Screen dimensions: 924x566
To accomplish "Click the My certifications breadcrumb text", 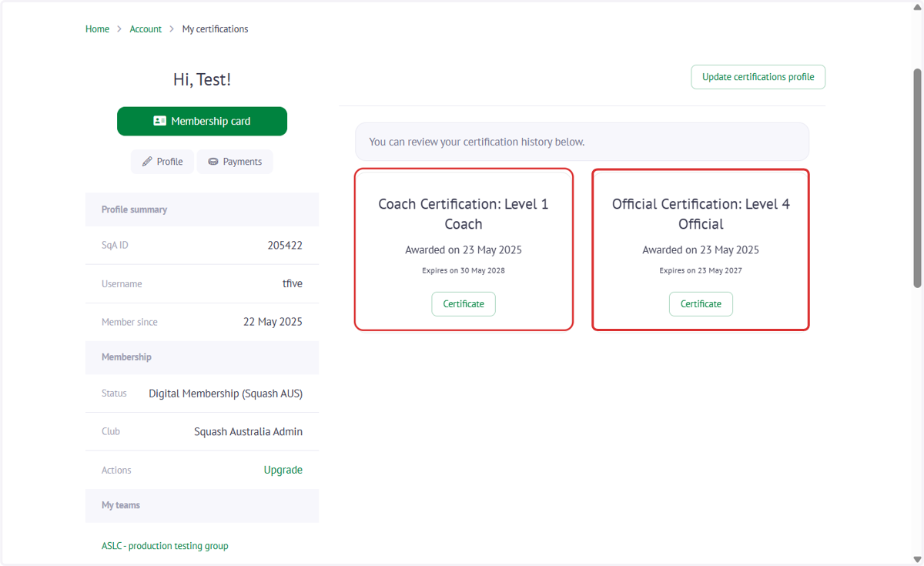I will click(215, 29).
